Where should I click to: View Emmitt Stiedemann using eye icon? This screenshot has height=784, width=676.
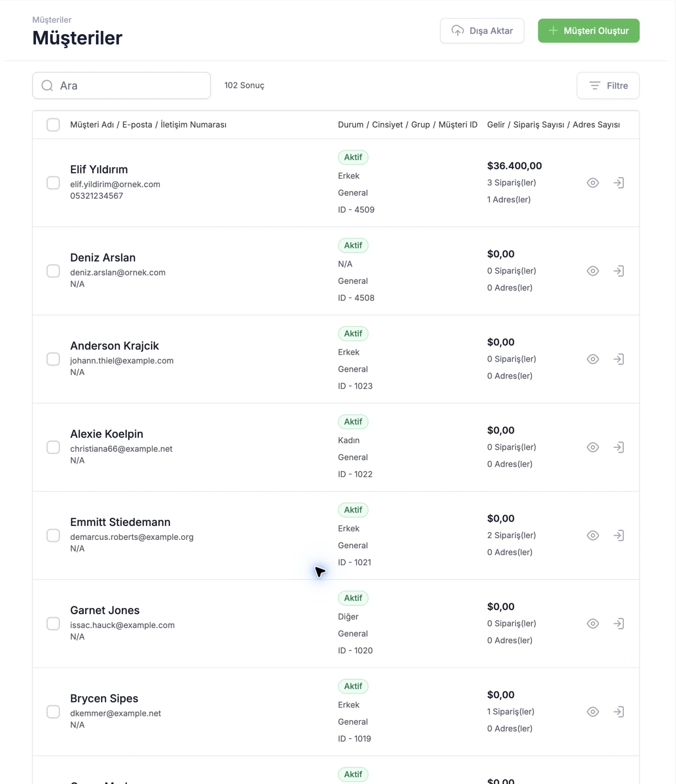pos(593,536)
